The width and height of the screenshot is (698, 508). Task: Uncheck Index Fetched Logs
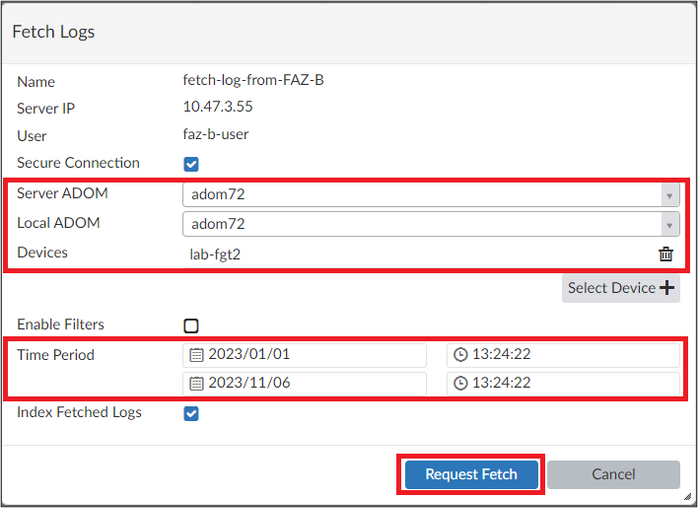point(191,413)
